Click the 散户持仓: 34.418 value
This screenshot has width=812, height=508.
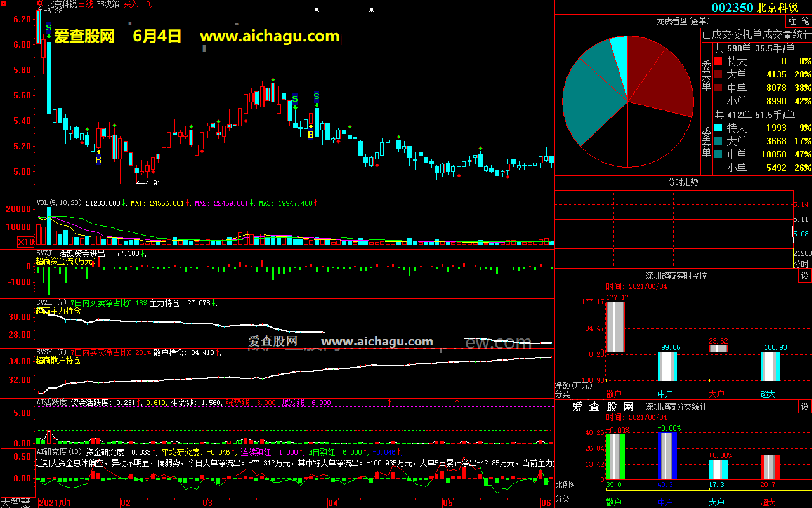tap(187, 352)
